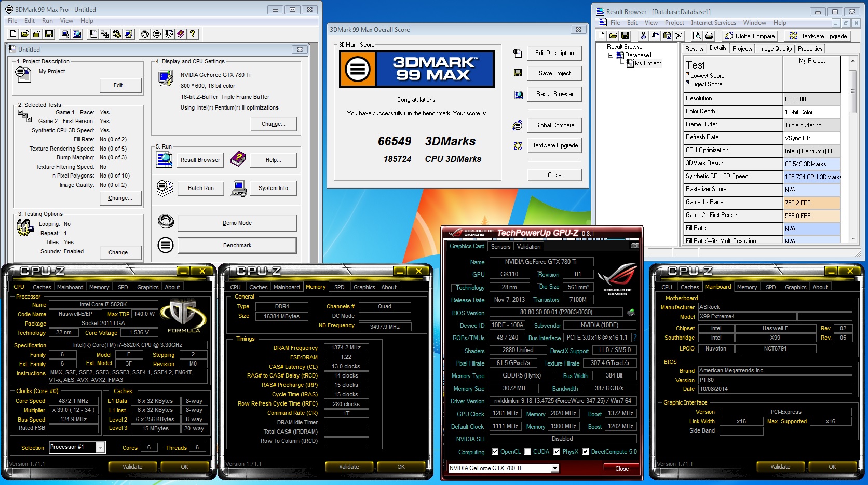The width and height of the screenshot is (868, 485).
Task: Click Paste clipboard icon in Result Browser toolbar
Action: pos(667,35)
